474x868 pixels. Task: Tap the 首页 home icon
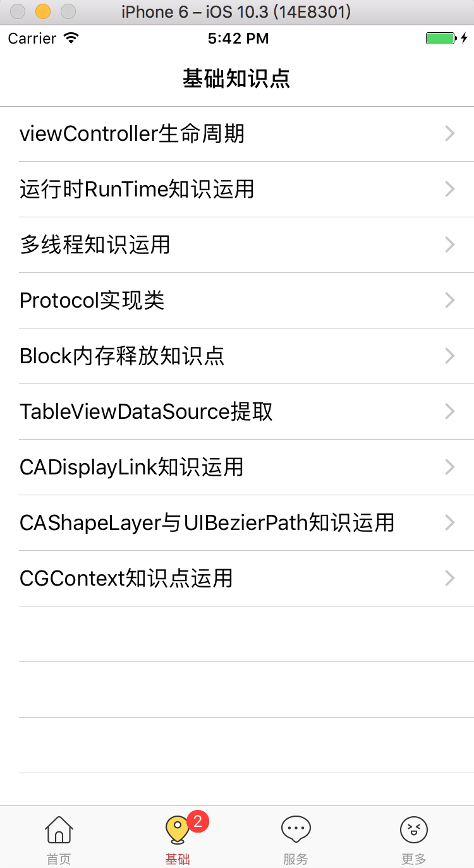[59, 829]
